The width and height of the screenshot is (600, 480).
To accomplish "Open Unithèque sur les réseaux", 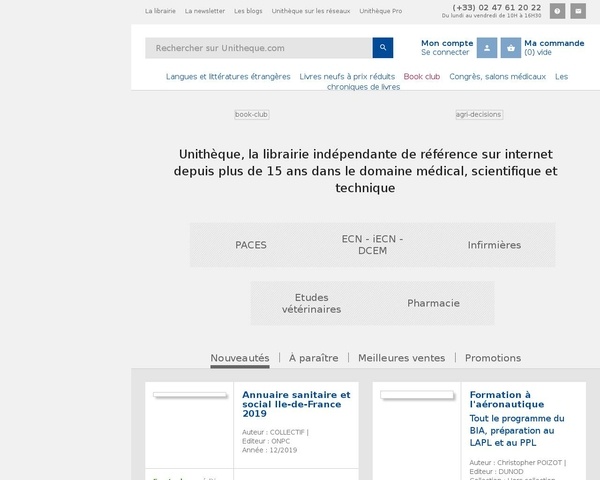I will click(x=311, y=11).
